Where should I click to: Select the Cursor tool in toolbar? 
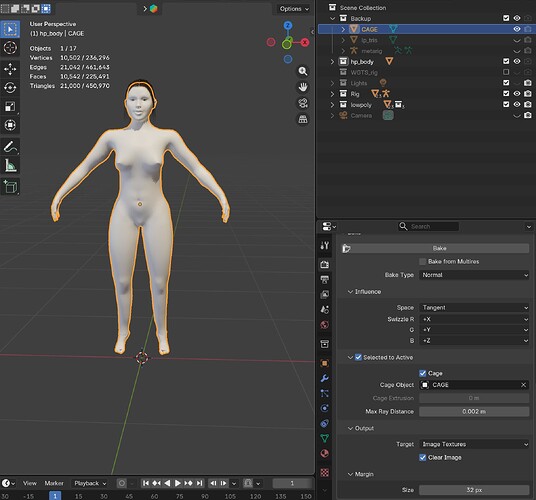[10, 48]
